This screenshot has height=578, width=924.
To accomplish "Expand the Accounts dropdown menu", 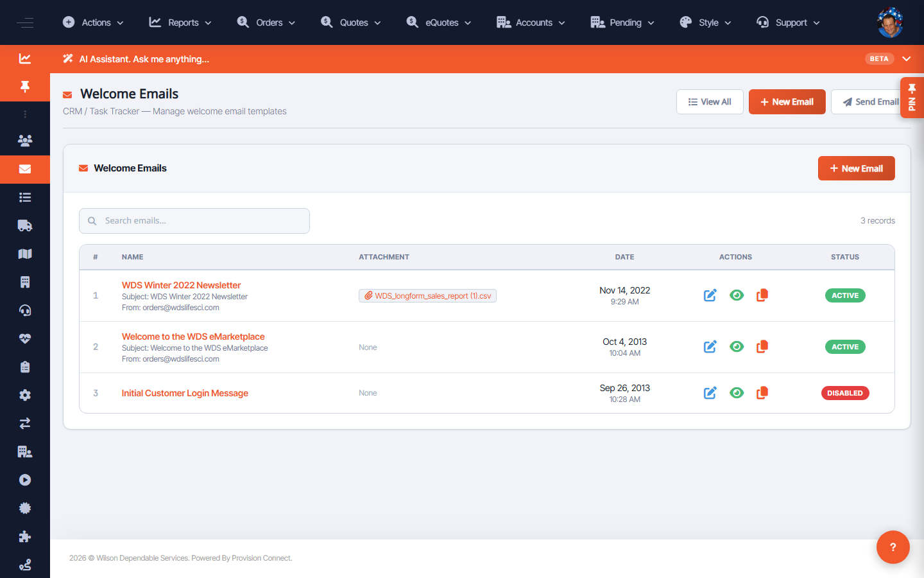I will pyautogui.click(x=531, y=22).
